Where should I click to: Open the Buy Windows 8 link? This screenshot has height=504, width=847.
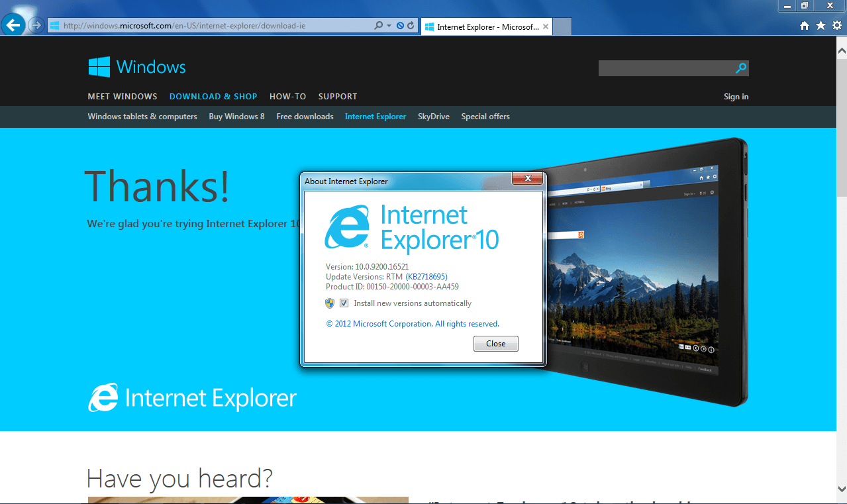[x=236, y=117]
